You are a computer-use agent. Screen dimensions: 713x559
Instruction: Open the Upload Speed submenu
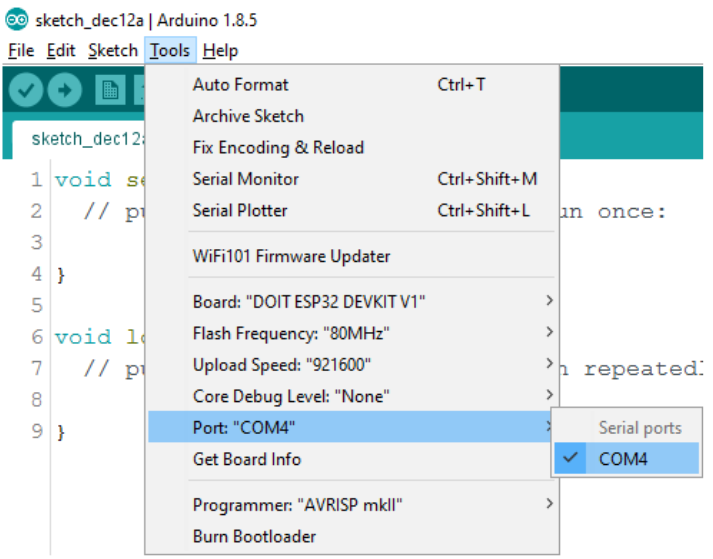tap(548, 364)
